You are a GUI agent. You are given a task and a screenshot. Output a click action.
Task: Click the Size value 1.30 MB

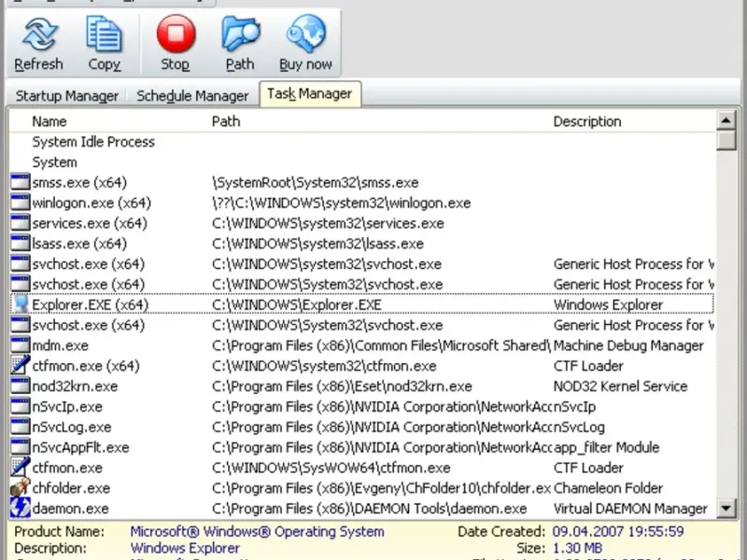tap(577, 548)
